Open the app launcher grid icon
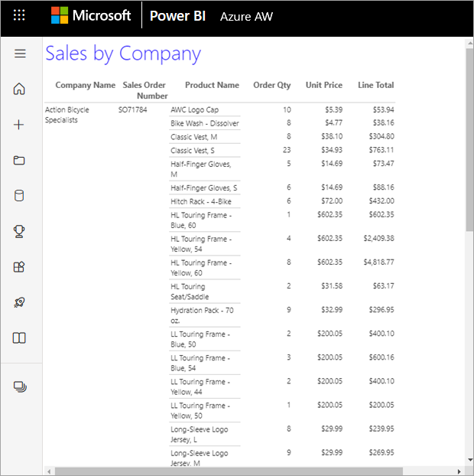The image size is (474, 476). [x=19, y=15]
